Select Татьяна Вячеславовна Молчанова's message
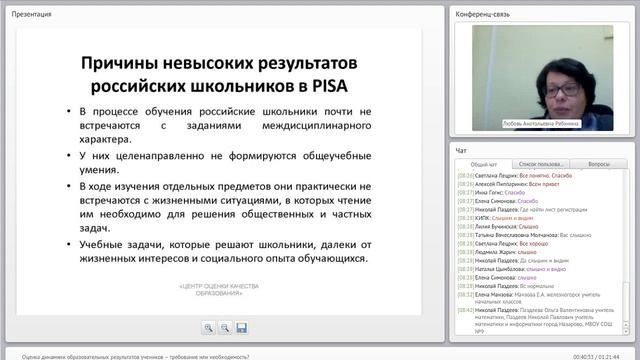The height and width of the screenshot is (360, 640). [524, 235]
